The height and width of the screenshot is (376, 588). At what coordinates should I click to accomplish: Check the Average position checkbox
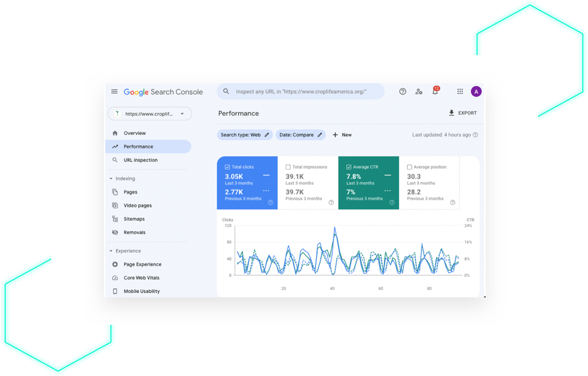click(x=409, y=167)
